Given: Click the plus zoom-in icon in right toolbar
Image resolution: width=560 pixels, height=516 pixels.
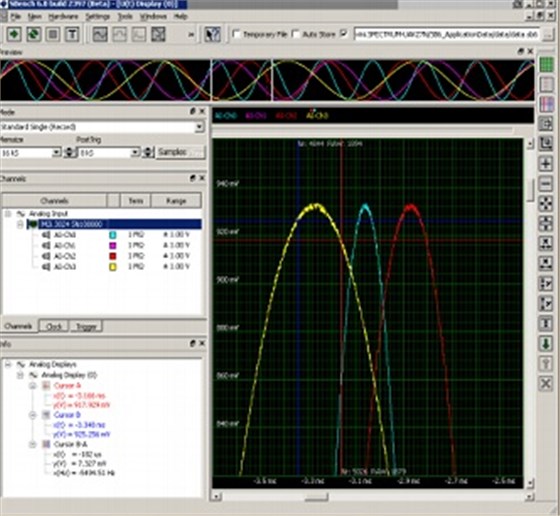Looking at the screenshot, I should click(546, 164).
